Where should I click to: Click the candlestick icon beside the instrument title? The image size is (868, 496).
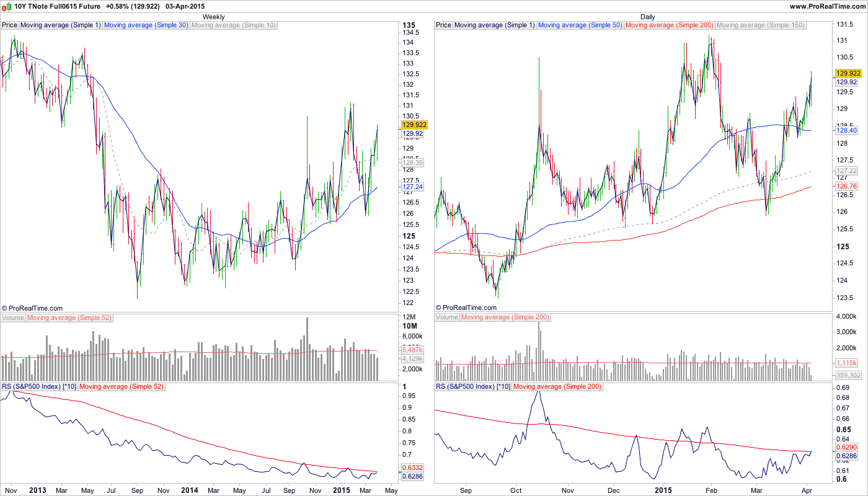tap(7, 6)
